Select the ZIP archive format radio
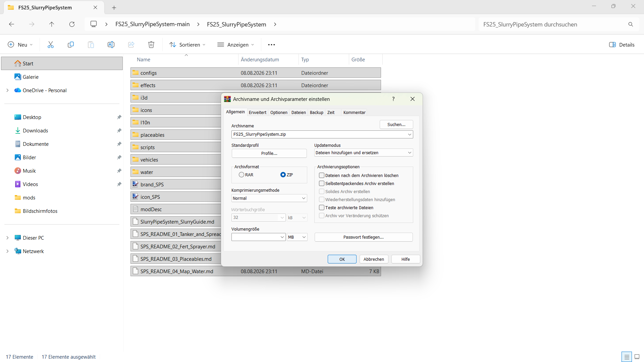The image size is (644, 362). pyautogui.click(x=283, y=175)
